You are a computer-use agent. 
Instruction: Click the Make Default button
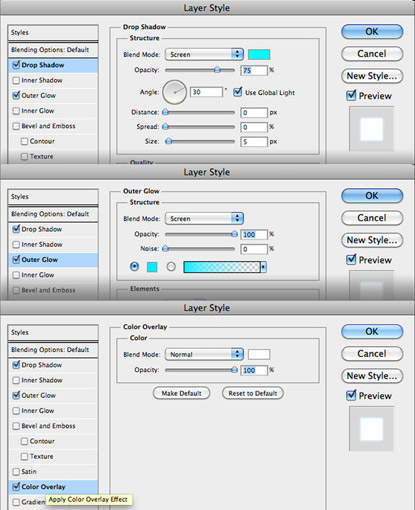181,393
